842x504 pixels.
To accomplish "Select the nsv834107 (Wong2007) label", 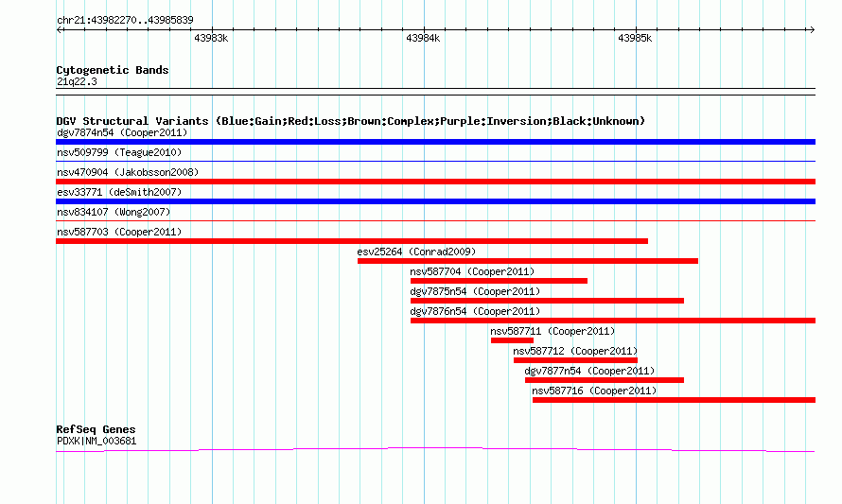I will click(114, 212).
